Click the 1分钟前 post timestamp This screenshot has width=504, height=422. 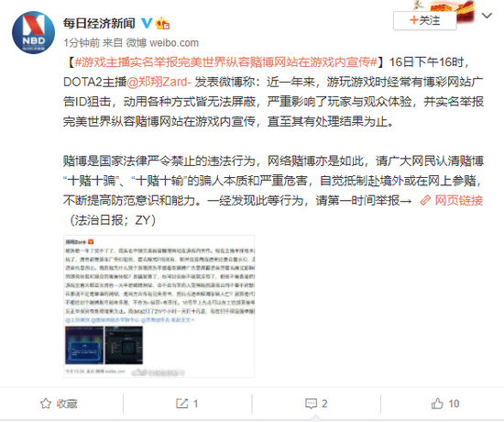coord(82,43)
